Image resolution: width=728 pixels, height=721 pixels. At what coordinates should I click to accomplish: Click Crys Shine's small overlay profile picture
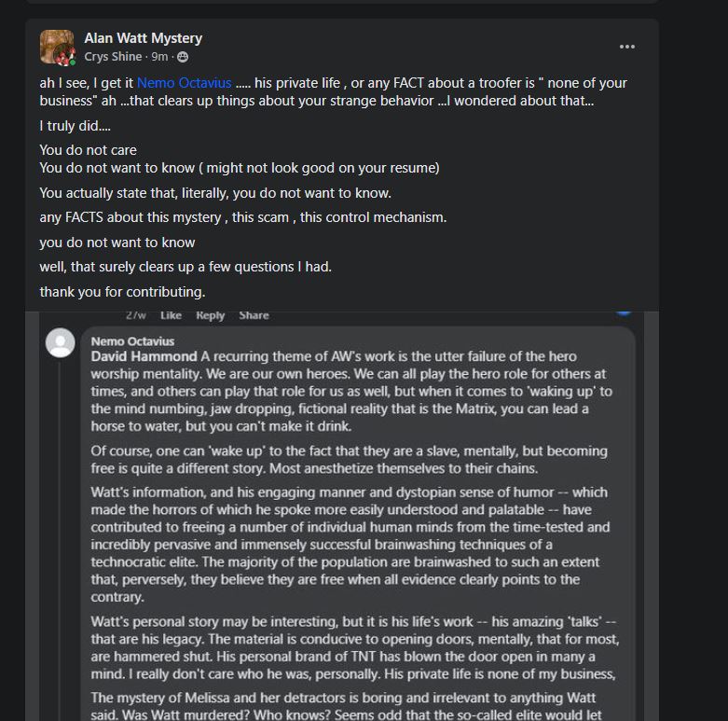(x=65, y=57)
